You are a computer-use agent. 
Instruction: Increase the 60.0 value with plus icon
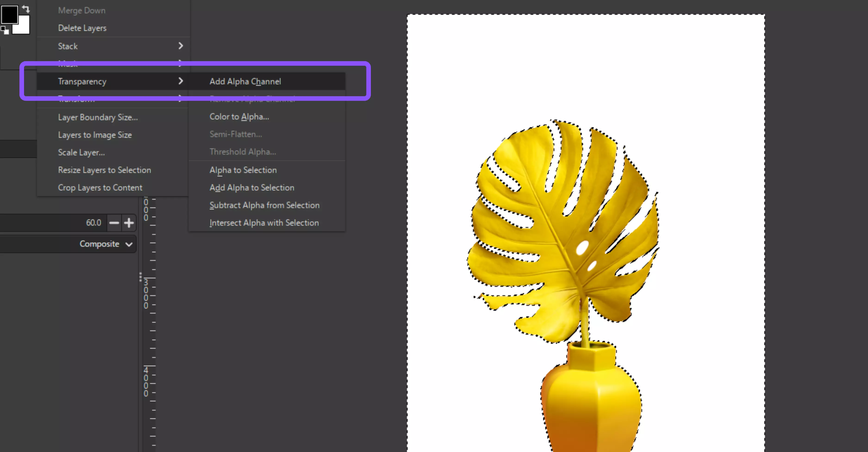pos(129,223)
